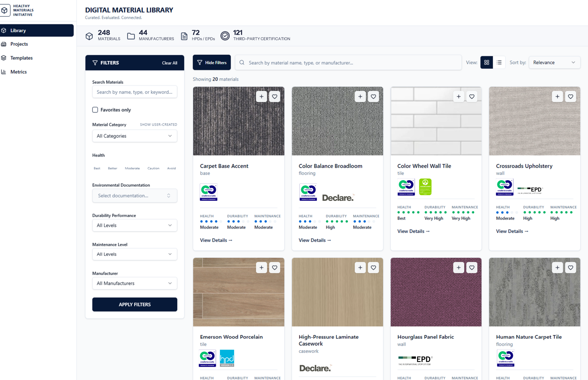This screenshot has height=380, width=588.
Task: Open the All Categories dropdown
Action: point(135,136)
